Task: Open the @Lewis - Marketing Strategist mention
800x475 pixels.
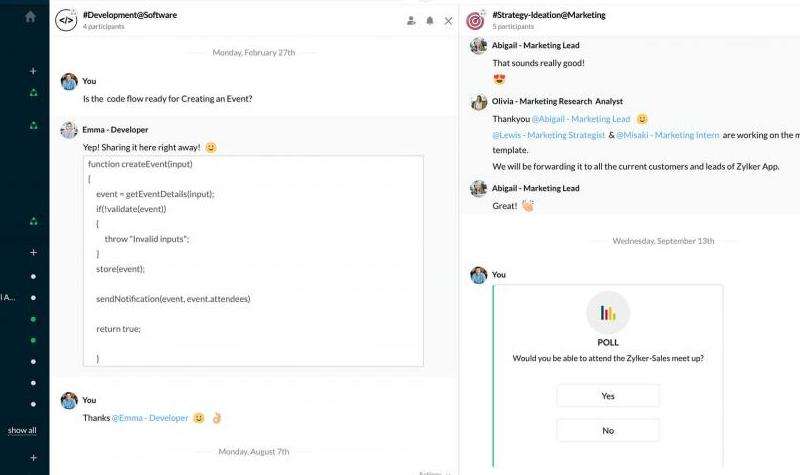Action: 549,135
